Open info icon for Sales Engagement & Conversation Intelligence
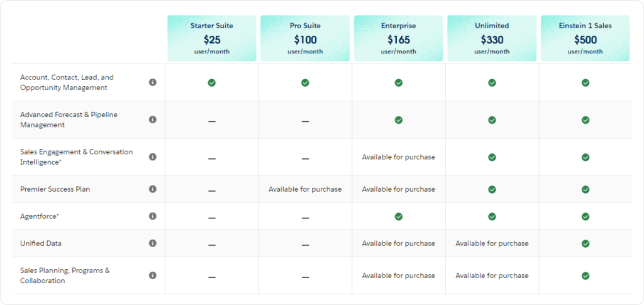The image size is (644, 305). tap(153, 157)
